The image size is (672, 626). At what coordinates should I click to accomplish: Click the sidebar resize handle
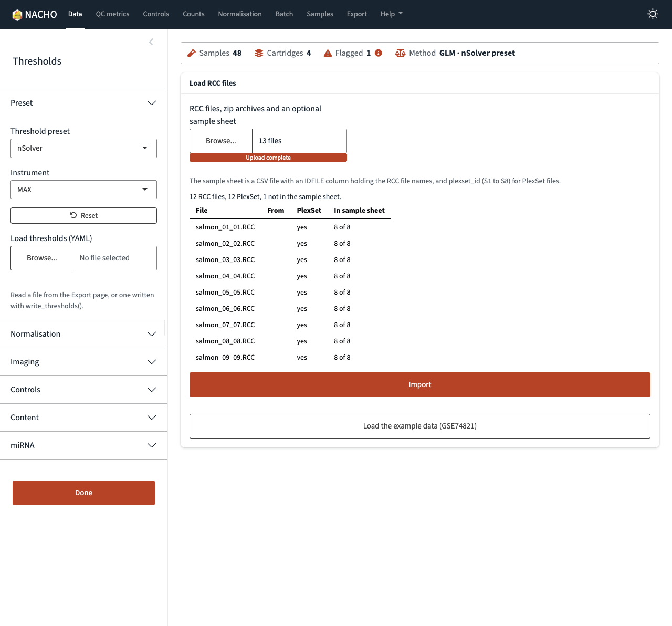pyautogui.click(x=165, y=328)
